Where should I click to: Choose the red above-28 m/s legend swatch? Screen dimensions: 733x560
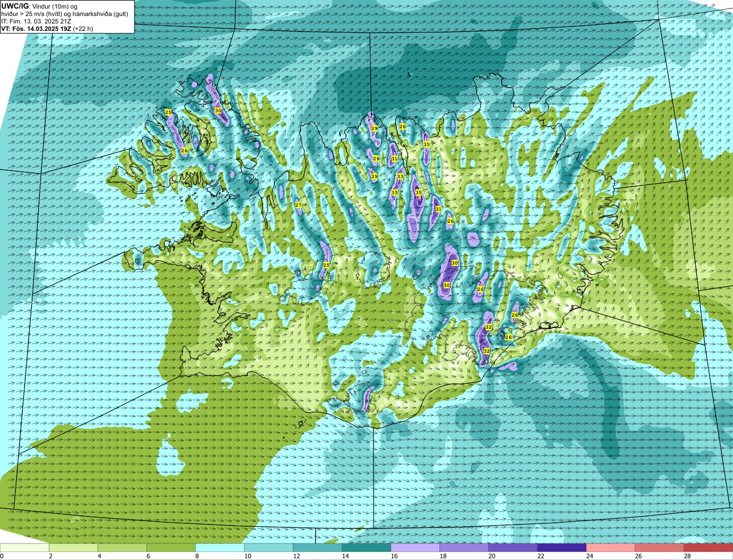[708, 547]
